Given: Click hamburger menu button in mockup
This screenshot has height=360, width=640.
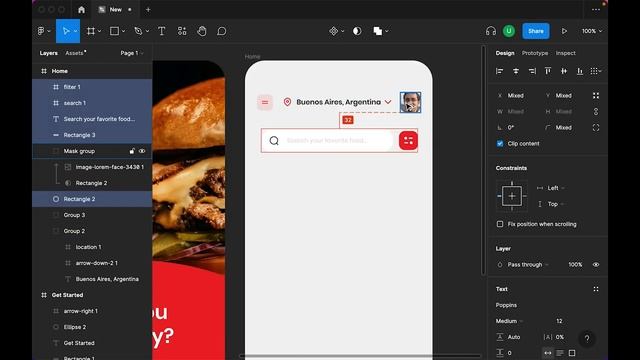Looking at the screenshot, I should pos(265,102).
